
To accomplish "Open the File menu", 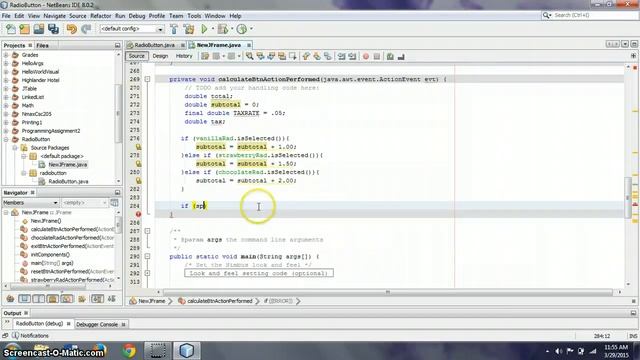I will pos(6,16).
